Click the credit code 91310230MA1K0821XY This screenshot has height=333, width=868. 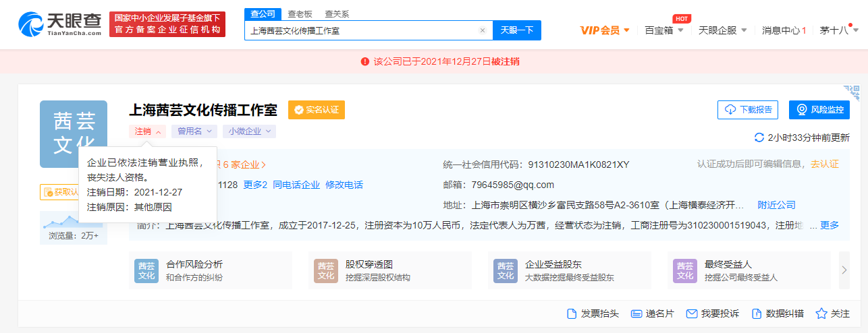tap(578, 164)
